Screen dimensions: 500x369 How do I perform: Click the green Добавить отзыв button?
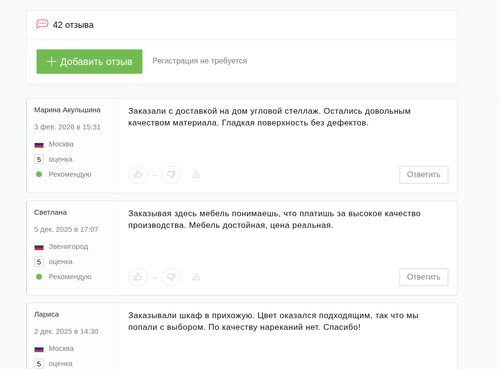click(89, 61)
